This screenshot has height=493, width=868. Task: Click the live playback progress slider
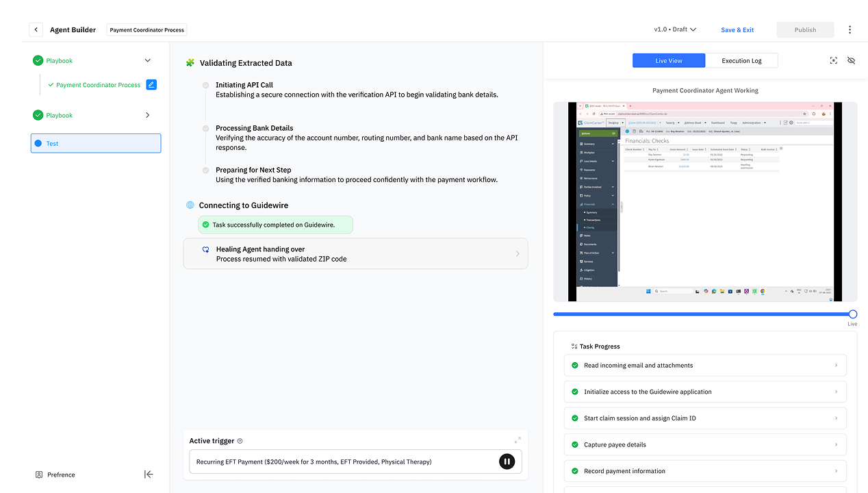pos(703,314)
